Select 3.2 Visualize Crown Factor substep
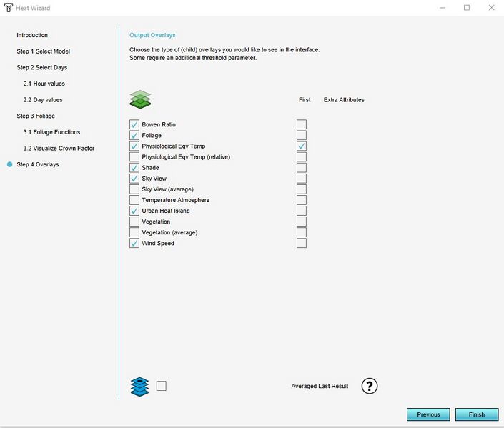Image resolution: width=504 pixels, height=428 pixels. 59,148
